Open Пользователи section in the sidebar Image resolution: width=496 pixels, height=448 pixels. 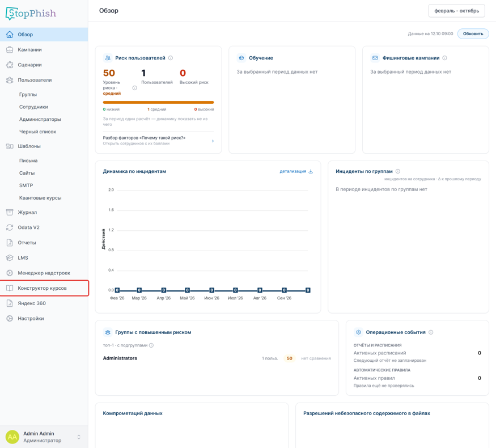point(44,80)
